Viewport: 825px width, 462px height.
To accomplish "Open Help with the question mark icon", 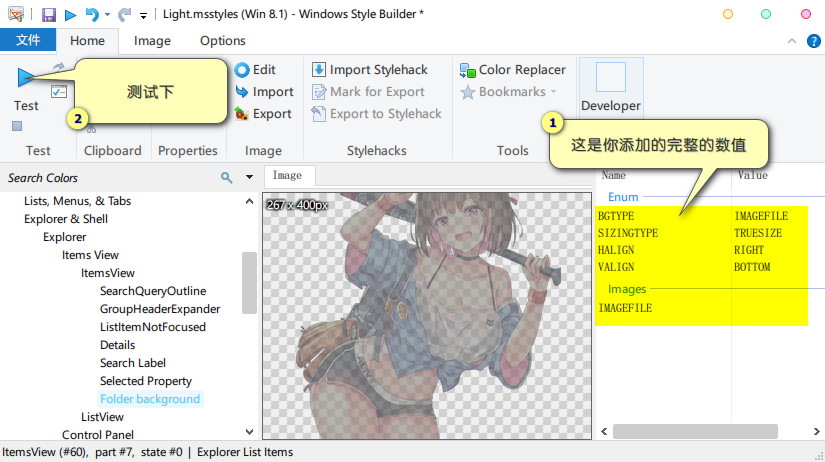I will point(813,41).
